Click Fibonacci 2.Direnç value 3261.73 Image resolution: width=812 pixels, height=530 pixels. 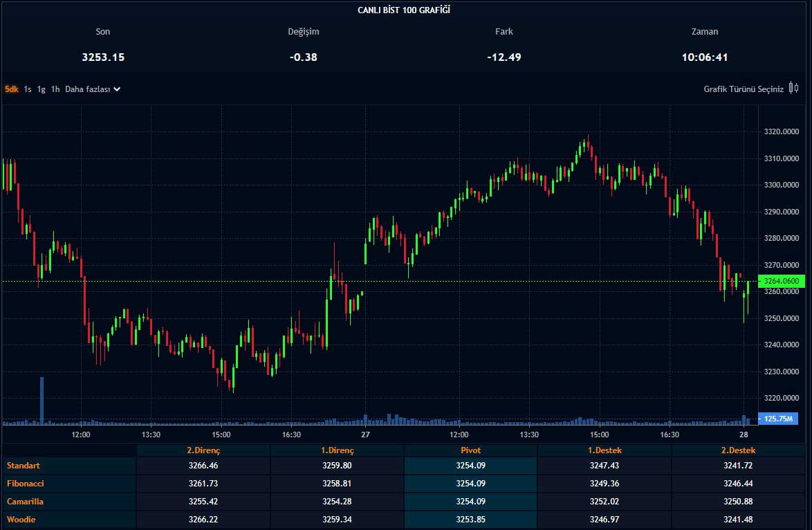203,484
